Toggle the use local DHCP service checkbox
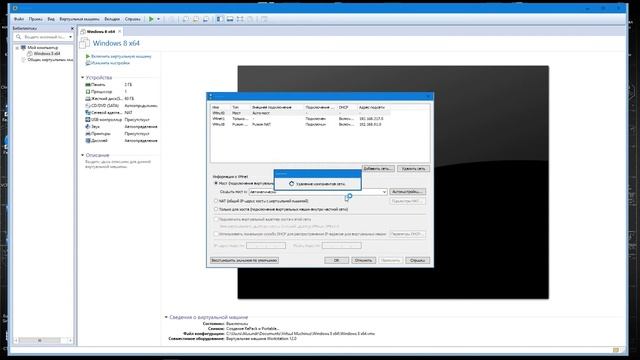640x360 pixels. (216, 234)
